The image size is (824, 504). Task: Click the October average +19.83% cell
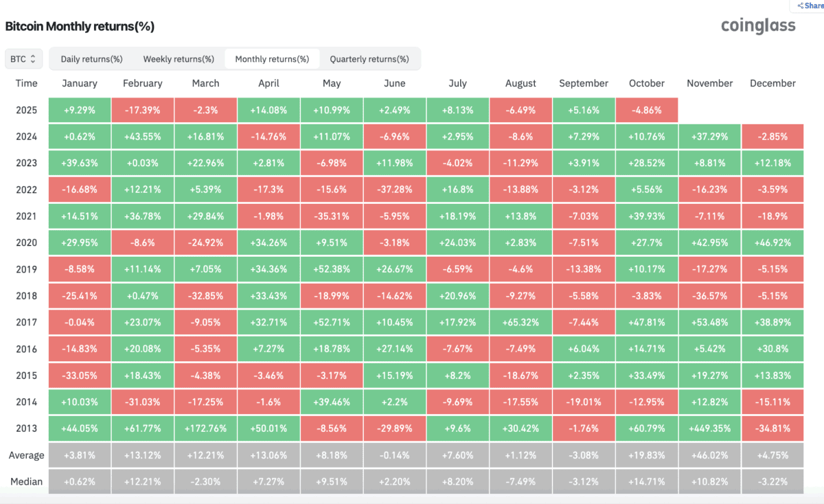[646, 455]
